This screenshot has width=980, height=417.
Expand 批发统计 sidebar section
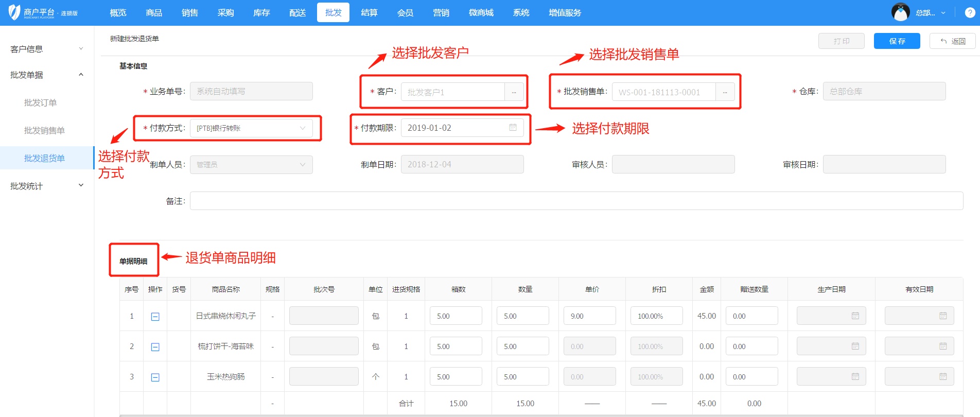tap(46, 186)
